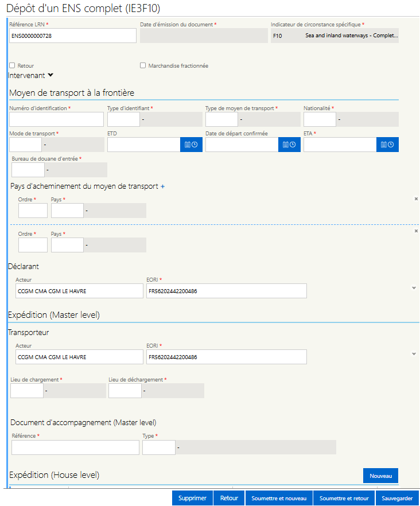Tick the Retour checkbox
This screenshot has width=420, height=506.
(x=12, y=65)
